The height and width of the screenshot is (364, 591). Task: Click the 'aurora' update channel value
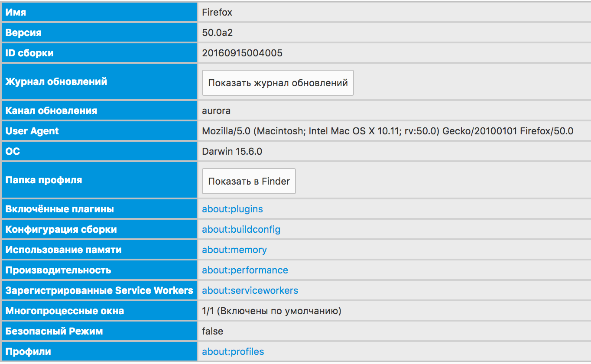coord(216,110)
